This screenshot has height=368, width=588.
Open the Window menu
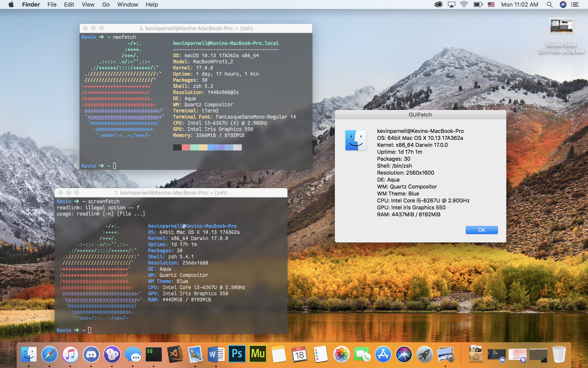tap(128, 4)
